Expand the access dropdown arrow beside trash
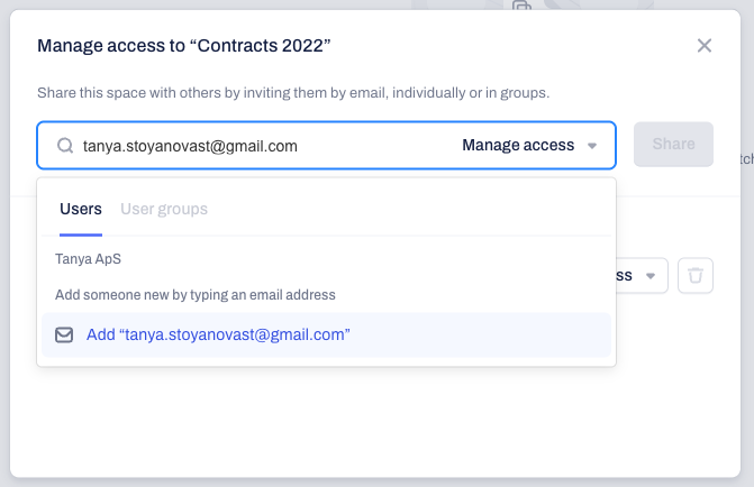Viewport: 754px width, 487px height. click(651, 276)
